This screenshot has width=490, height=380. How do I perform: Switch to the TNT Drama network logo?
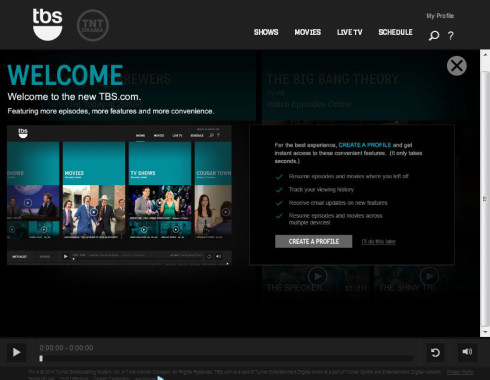93,25
